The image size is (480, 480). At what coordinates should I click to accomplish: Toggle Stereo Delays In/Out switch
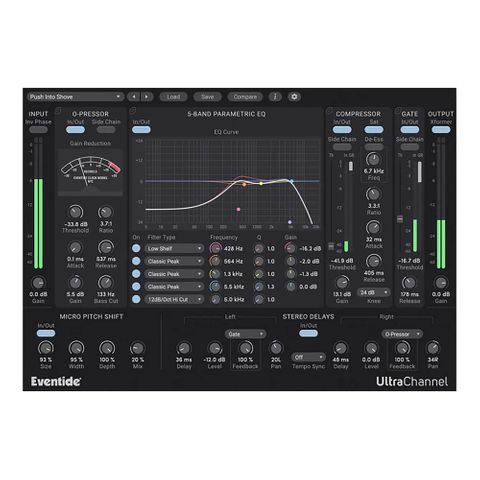(308, 333)
